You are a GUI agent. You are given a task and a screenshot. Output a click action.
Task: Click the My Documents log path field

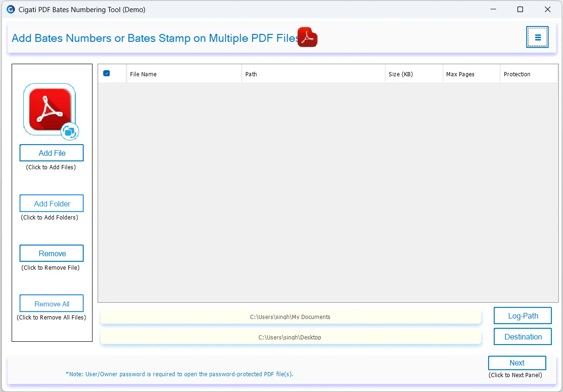click(x=291, y=317)
